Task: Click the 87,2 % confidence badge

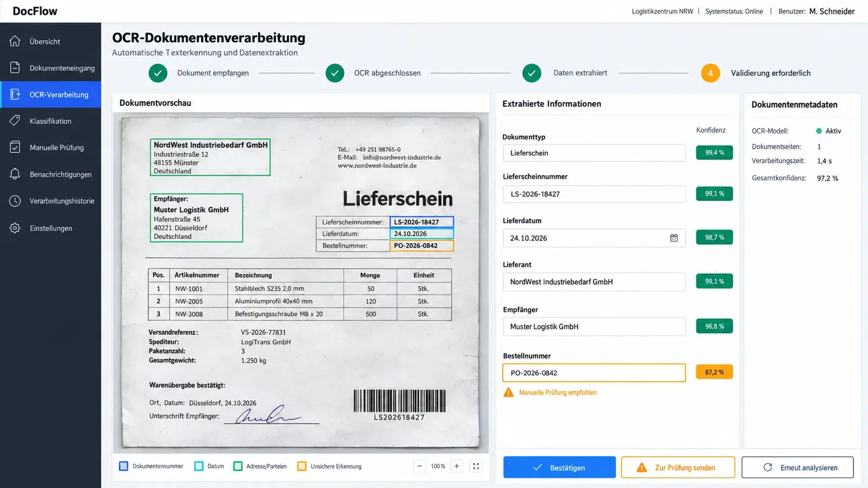Action: tap(714, 372)
